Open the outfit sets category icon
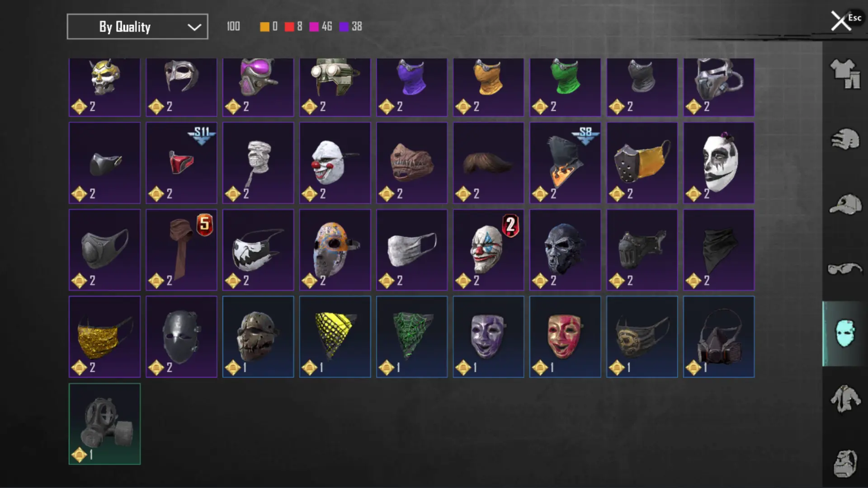The width and height of the screenshot is (868, 488). click(845, 74)
